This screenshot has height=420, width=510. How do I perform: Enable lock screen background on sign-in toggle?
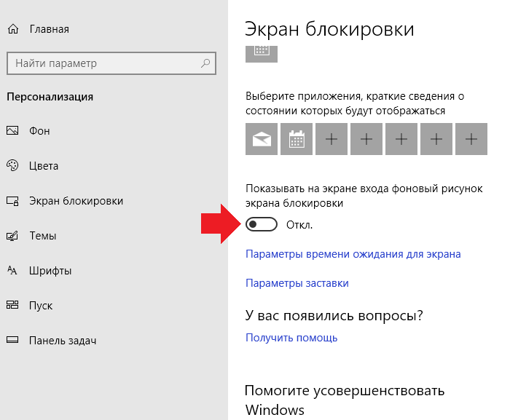point(262,224)
